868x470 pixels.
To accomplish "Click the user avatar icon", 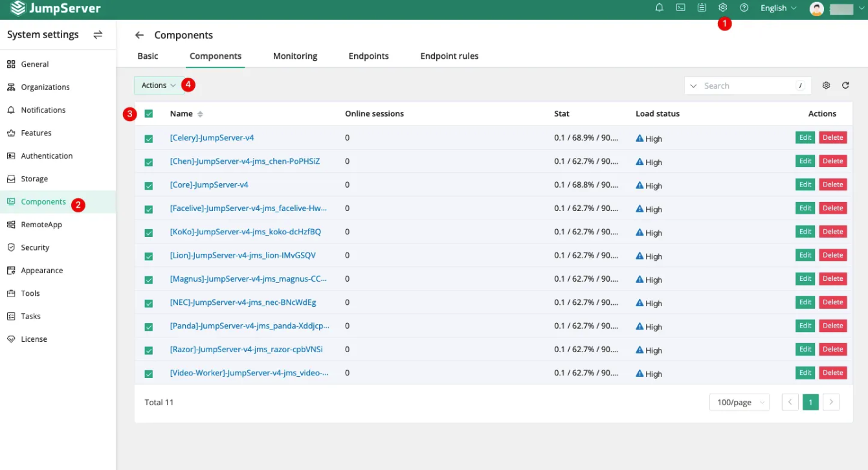I will pos(817,8).
